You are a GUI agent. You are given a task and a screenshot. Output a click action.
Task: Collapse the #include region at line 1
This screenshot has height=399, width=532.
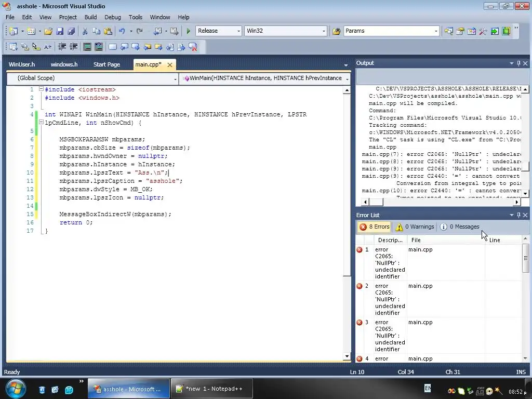(41, 89)
